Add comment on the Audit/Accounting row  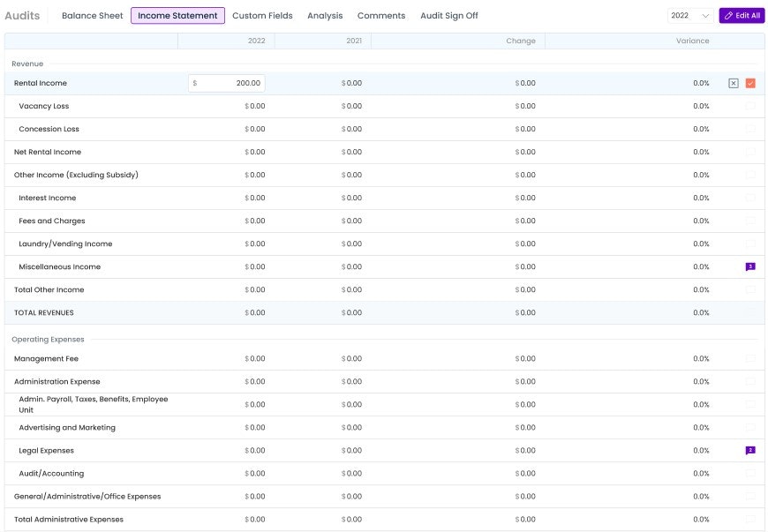coord(750,473)
